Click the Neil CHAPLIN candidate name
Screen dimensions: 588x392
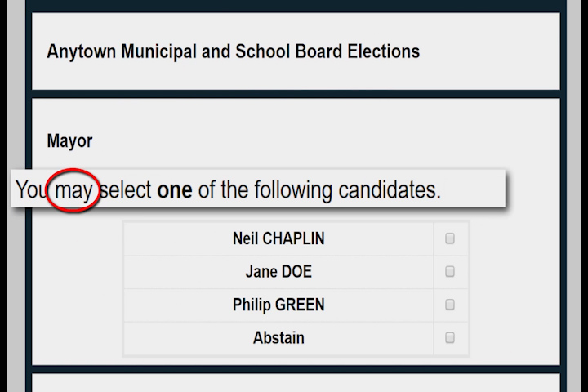tap(278, 239)
